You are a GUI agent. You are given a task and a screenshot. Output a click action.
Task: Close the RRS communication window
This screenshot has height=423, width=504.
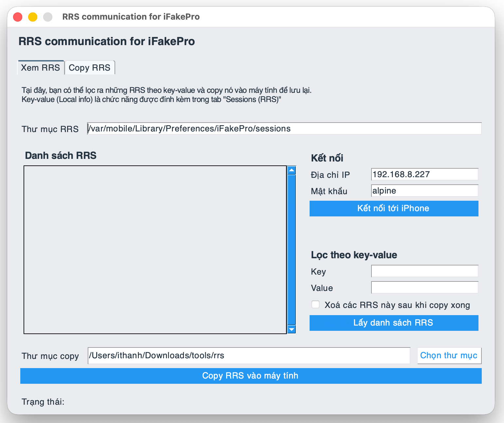coord(18,17)
